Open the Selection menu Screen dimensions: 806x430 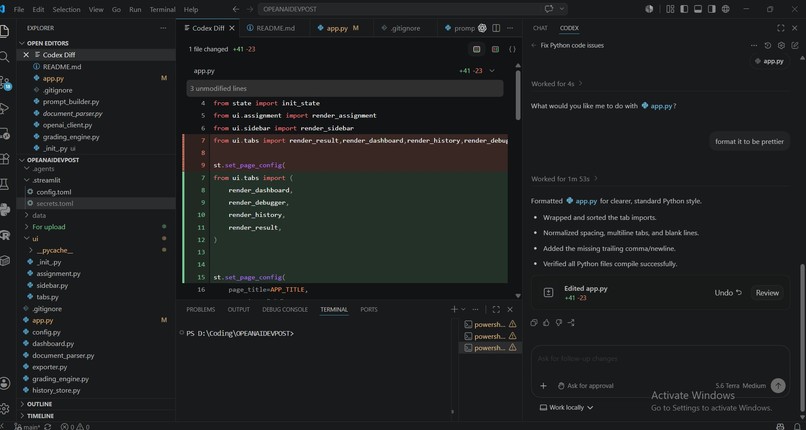[66, 9]
